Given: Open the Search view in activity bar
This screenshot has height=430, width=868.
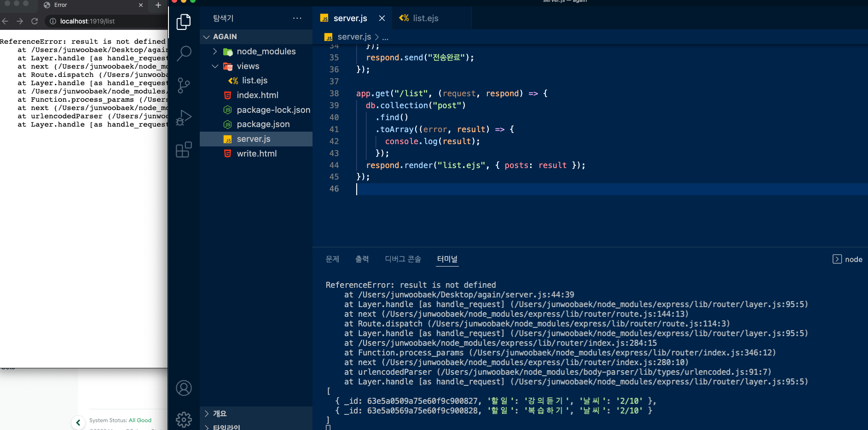Looking at the screenshot, I should [184, 53].
